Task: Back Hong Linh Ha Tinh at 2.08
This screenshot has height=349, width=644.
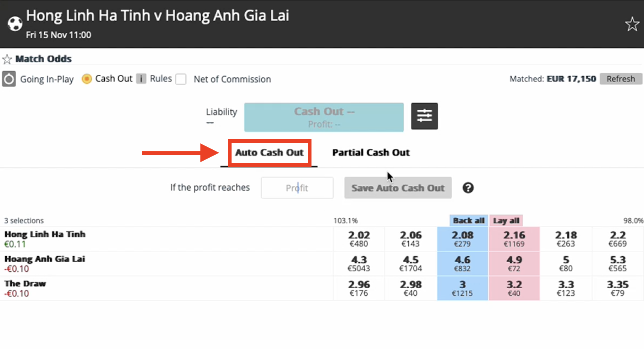Action: pos(462,239)
